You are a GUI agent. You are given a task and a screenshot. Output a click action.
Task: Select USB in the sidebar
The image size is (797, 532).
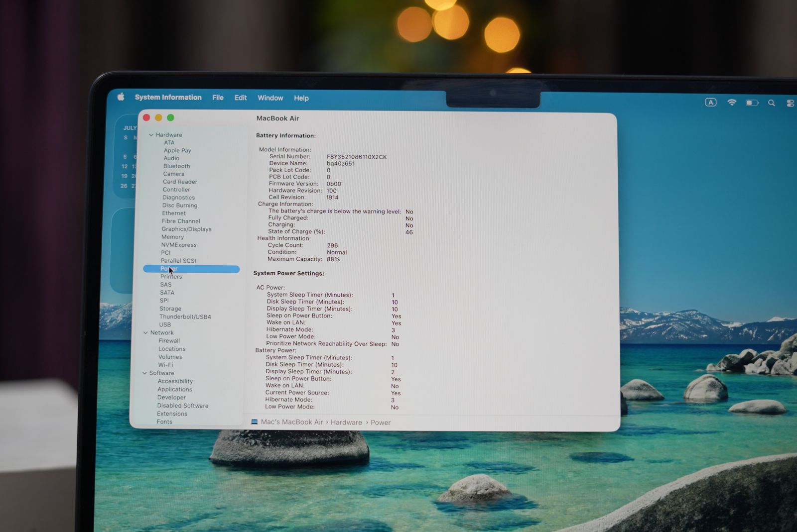point(165,324)
